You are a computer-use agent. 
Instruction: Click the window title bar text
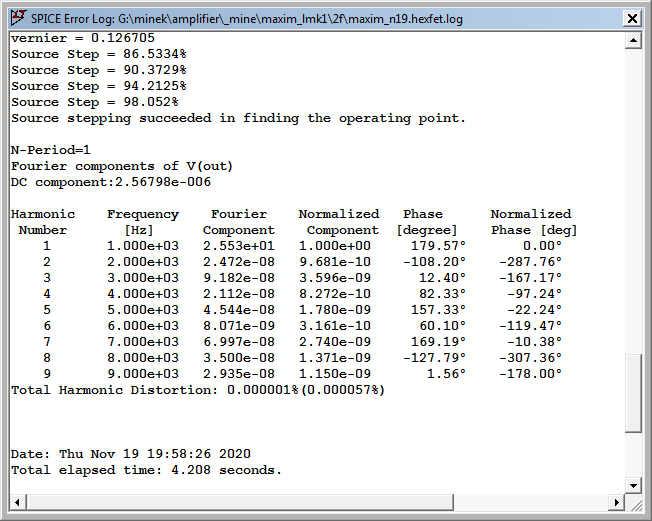coord(247,19)
